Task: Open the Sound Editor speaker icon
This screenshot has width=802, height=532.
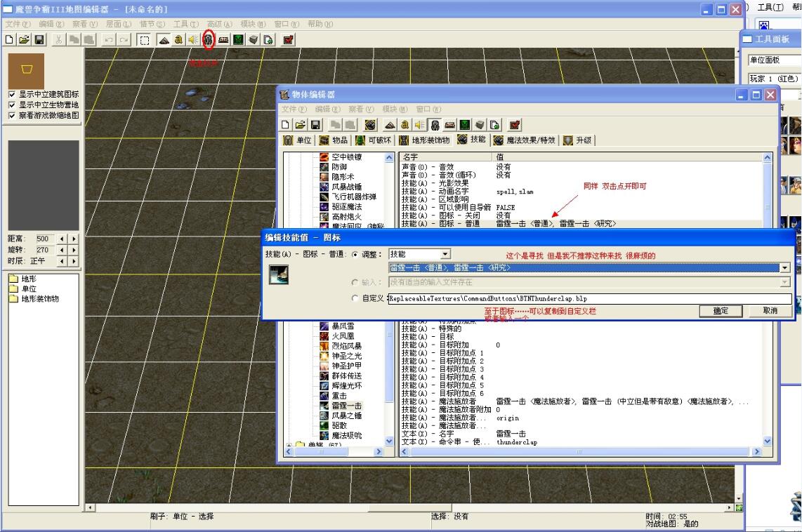Action: 193,40
